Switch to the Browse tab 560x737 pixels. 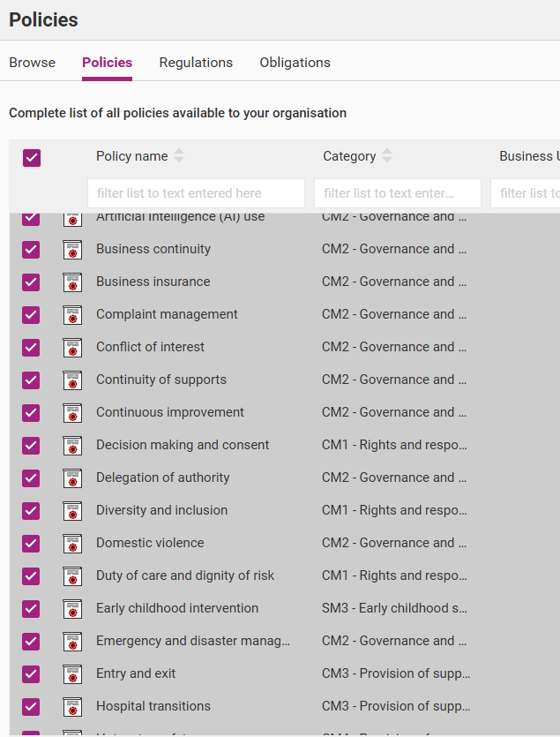click(32, 63)
